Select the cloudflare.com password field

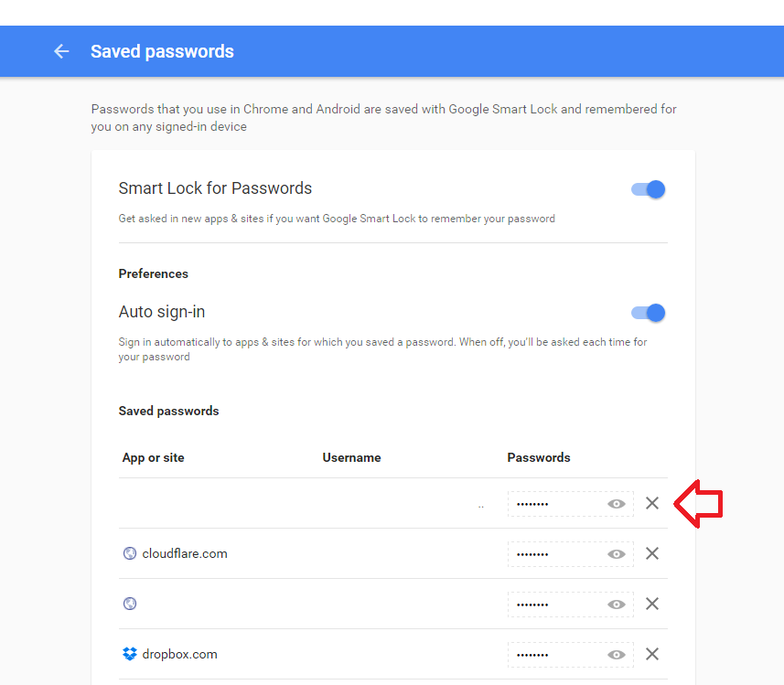(x=571, y=554)
